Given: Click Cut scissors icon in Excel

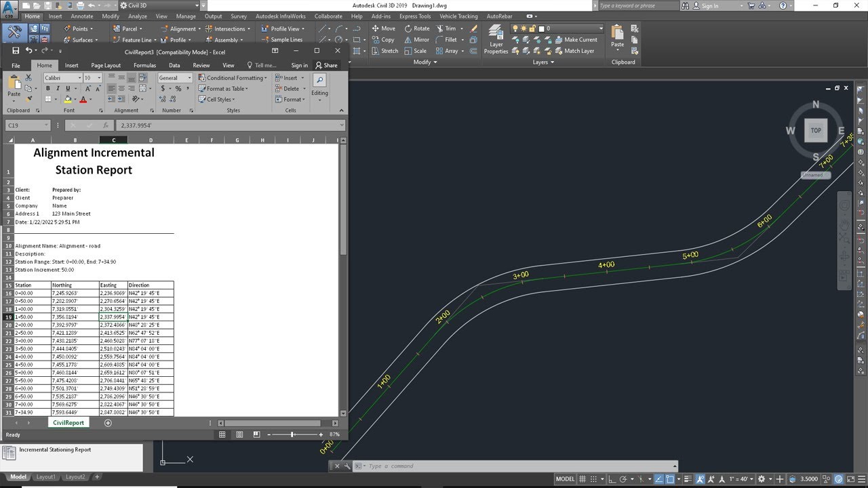Looking at the screenshot, I should pos(28,78).
